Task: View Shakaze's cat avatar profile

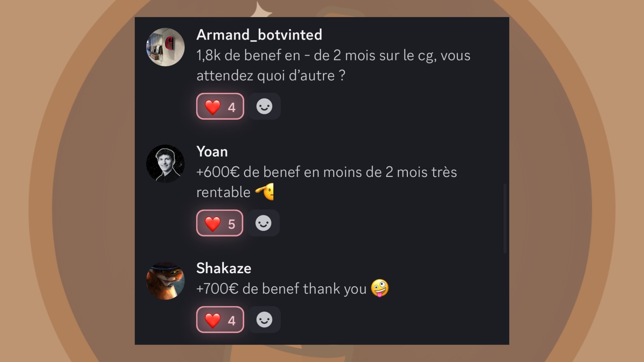Action: [165, 281]
